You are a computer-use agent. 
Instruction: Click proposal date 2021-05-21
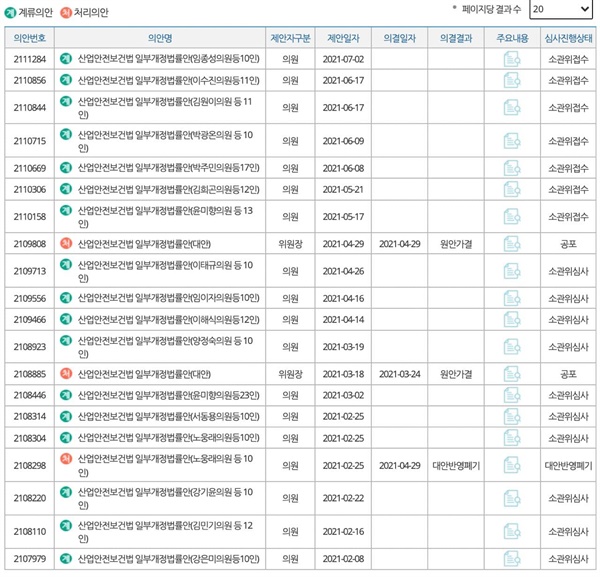click(x=343, y=189)
